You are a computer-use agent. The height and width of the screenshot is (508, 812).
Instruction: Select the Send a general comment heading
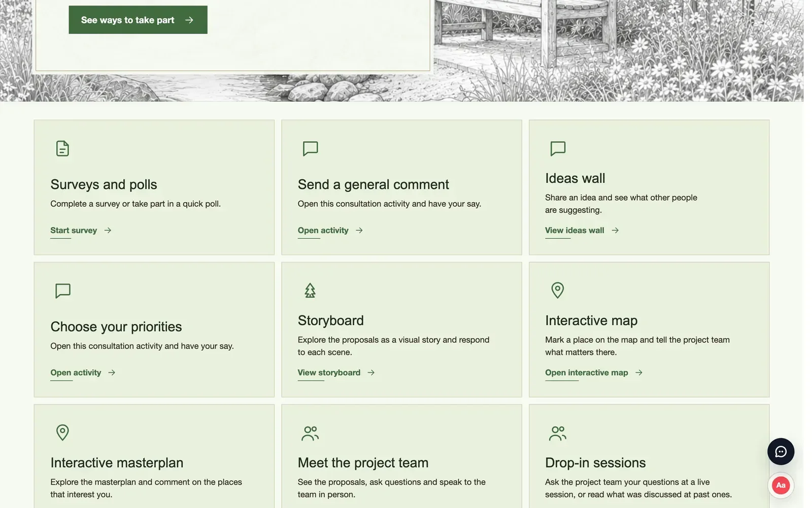coord(373,184)
